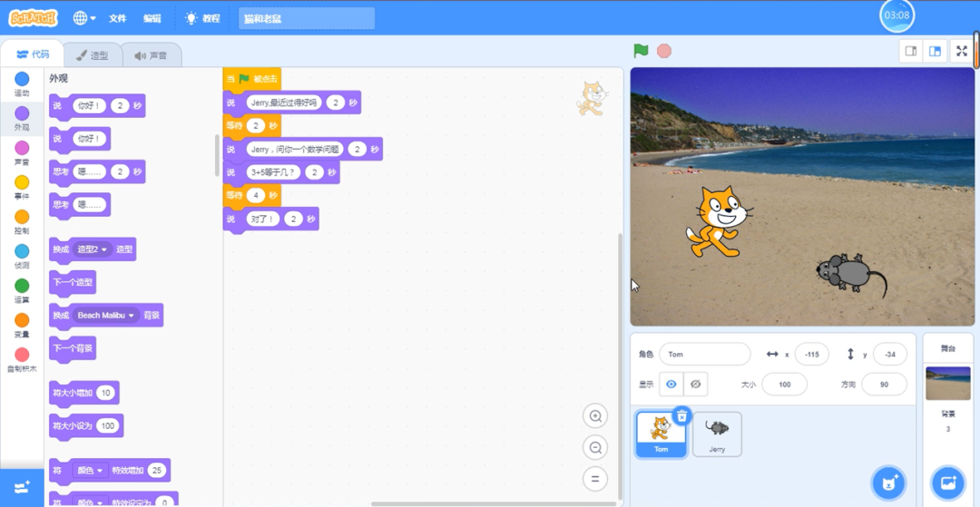Screen dimensions: 980x507
Task: Select the 运动 motion category
Action: click(x=22, y=84)
